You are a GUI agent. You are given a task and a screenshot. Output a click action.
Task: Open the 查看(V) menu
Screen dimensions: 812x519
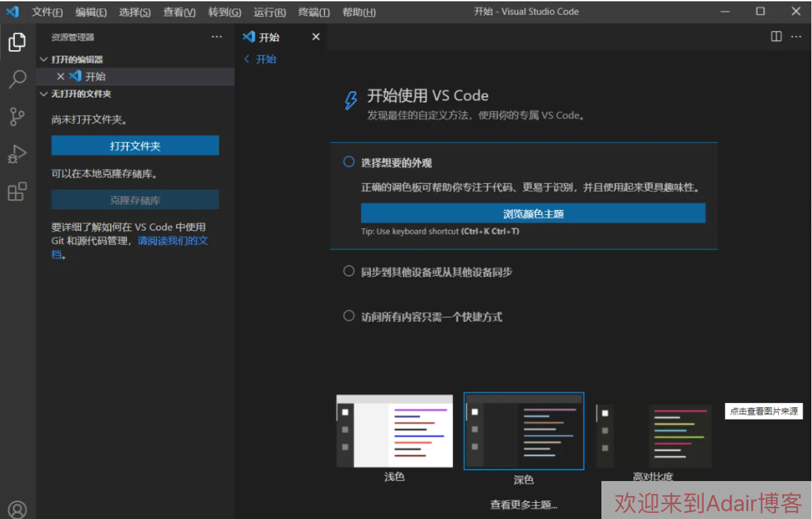point(179,12)
